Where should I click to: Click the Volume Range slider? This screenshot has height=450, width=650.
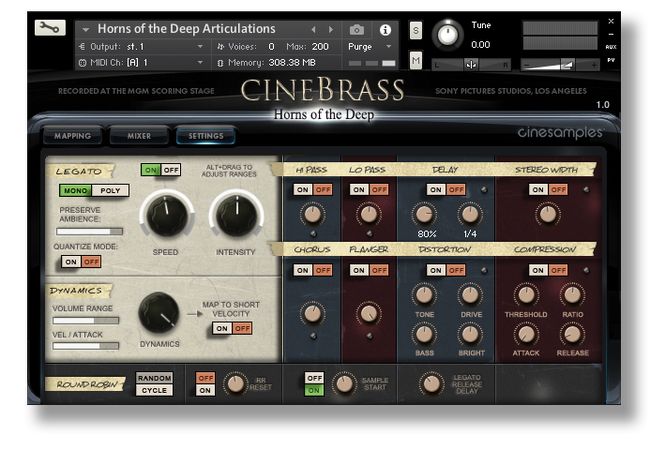[x=85, y=321]
